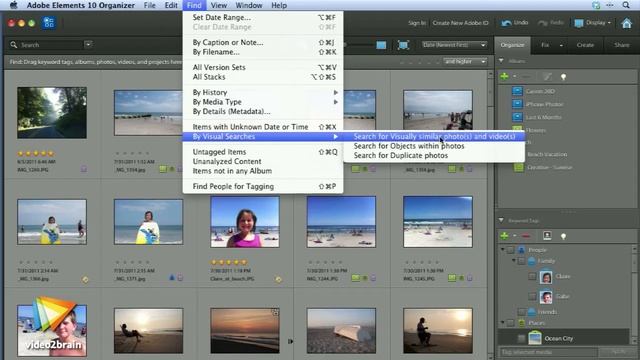The width and height of the screenshot is (640, 360).
Task: Collapse the Places tag tree triangle
Action: (x=503, y=322)
